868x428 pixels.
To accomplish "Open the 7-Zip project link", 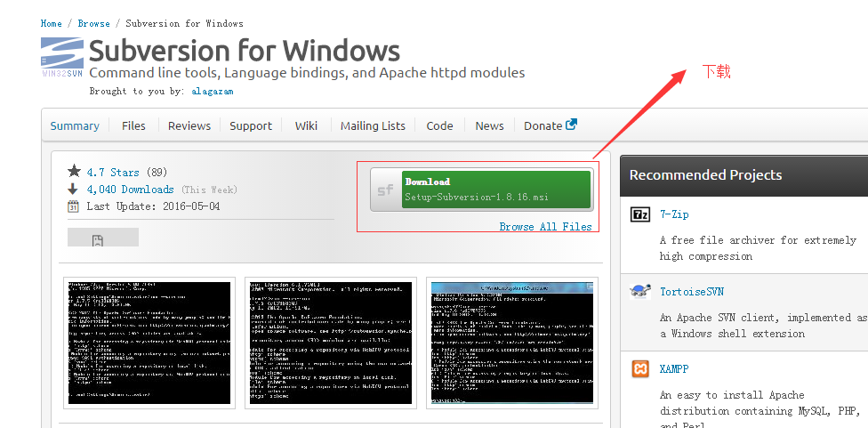I will 674,214.
